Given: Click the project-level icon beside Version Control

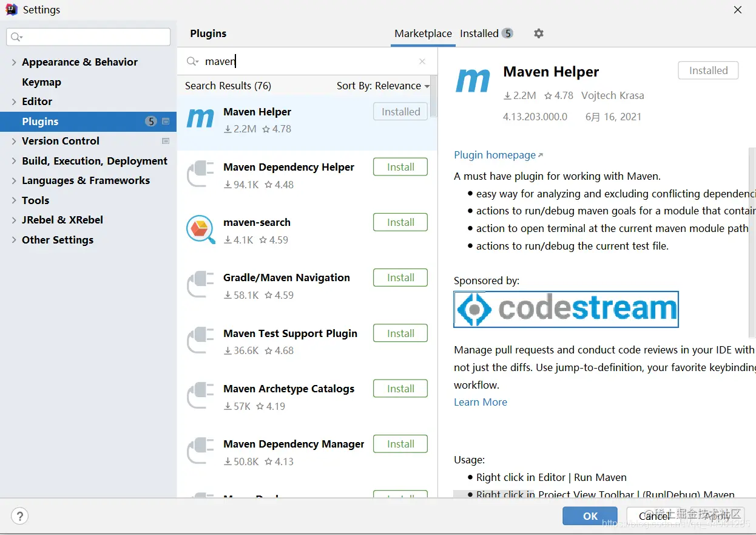Looking at the screenshot, I should (166, 141).
